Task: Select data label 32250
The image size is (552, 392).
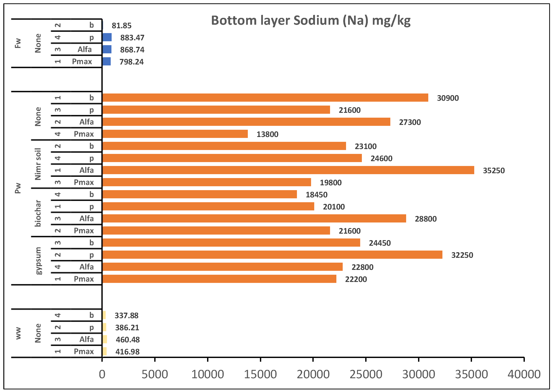Action: pos(462,255)
